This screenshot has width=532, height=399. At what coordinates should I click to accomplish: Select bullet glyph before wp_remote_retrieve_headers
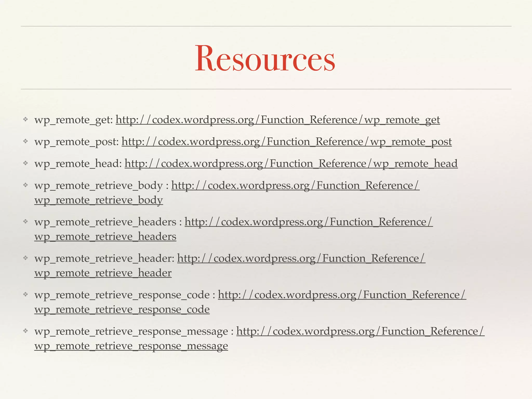coord(25,222)
